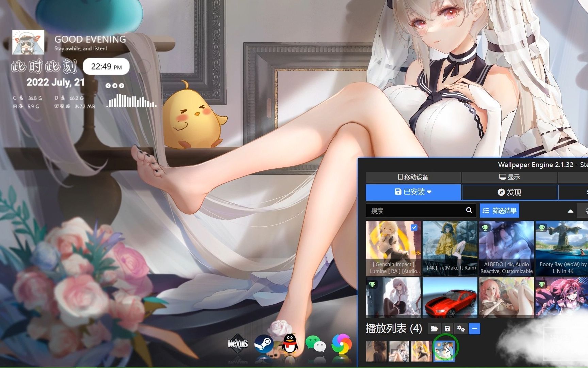Select the third playlist thumbnail
The width and height of the screenshot is (588, 368).
(421, 351)
